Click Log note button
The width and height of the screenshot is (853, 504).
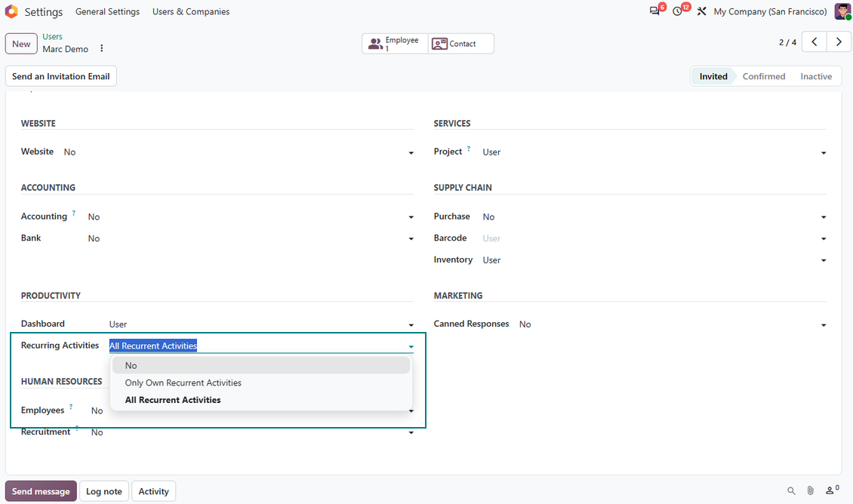[104, 491]
